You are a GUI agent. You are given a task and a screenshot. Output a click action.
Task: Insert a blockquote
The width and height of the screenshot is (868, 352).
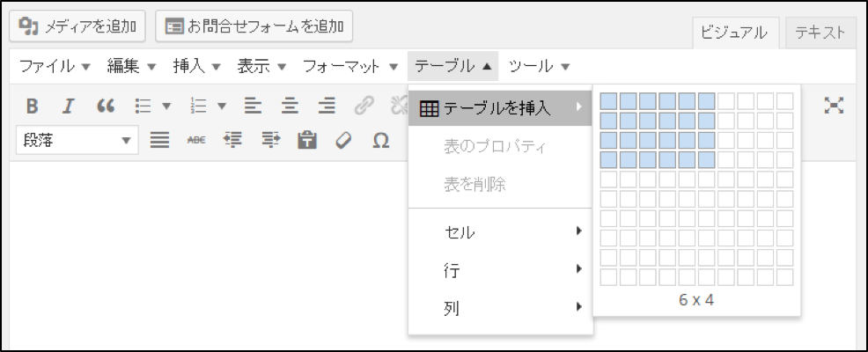coord(106,106)
